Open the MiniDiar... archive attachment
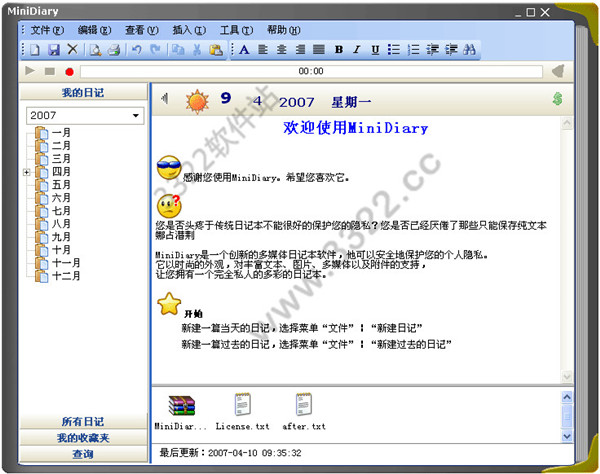The height and width of the screenshot is (474, 600). [181, 412]
